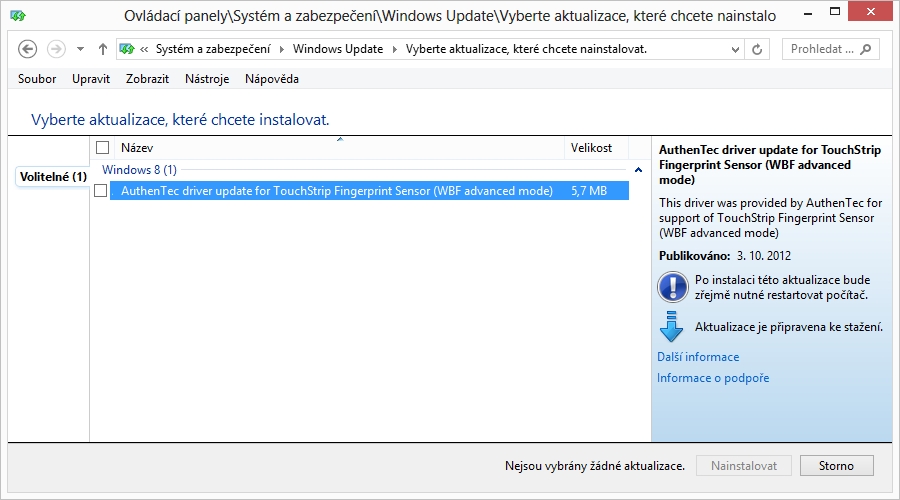Click the 'Vyberte aktualizace, které chcete instalovat.' heading

pyautogui.click(x=180, y=120)
